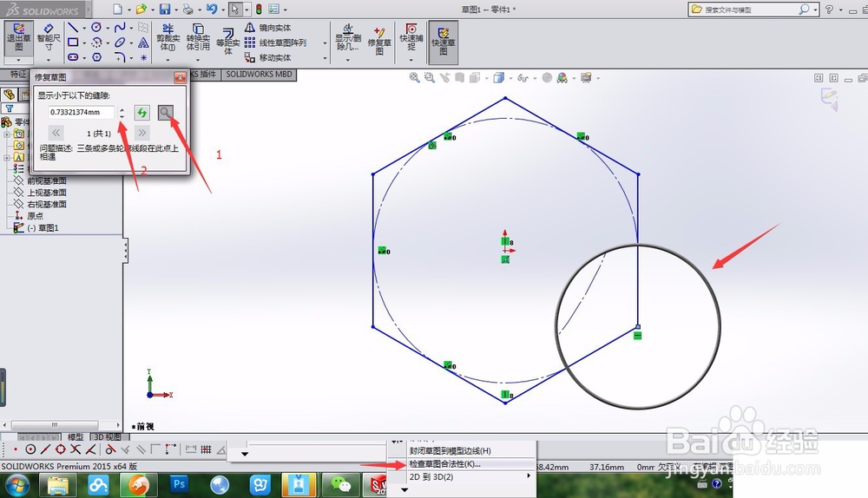Screen dimensions: 868x498
Task: Open dropdown arrow next to Save
Action: pos(176,10)
